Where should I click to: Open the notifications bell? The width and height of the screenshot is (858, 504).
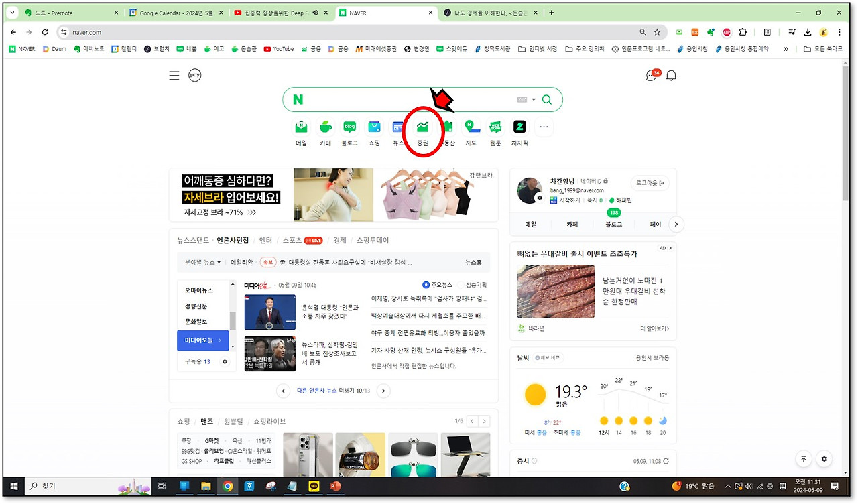click(x=671, y=76)
